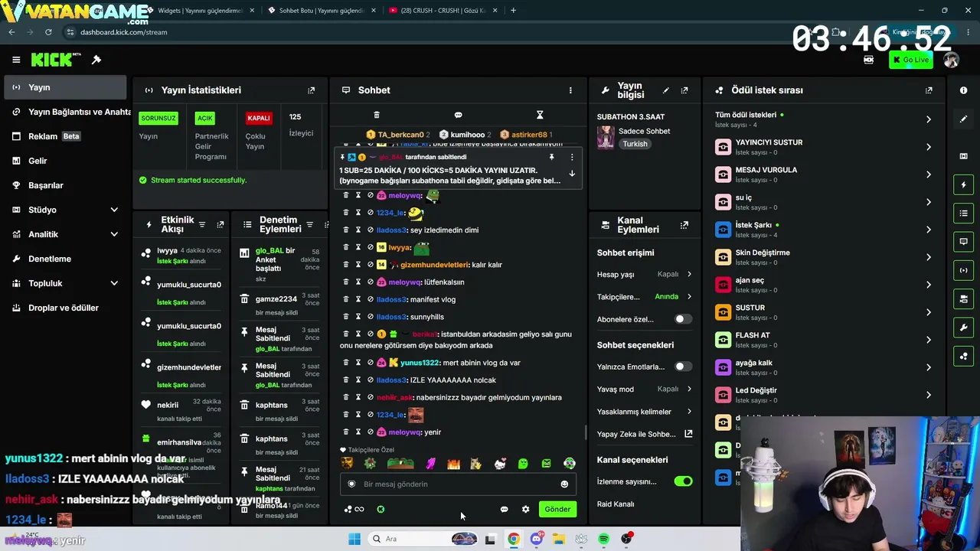
Task: Pop out the Yayın bilgisi panel
Action: pos(684,90)
